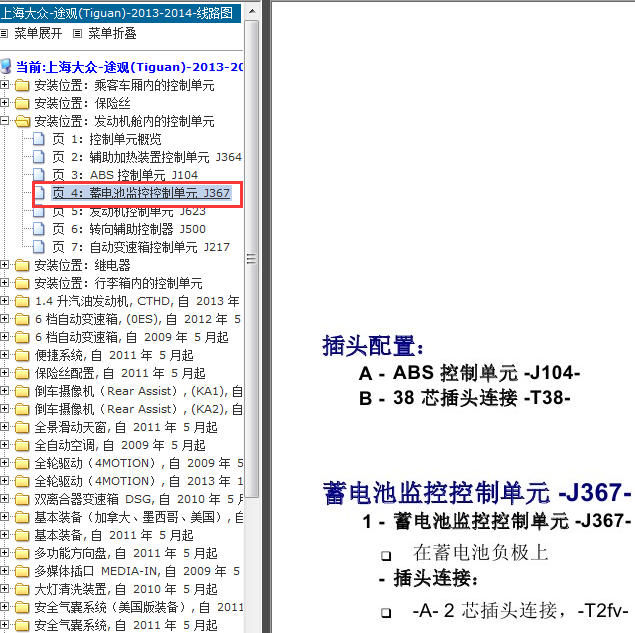This screenshot has width=635, height=633.
Task: Expand 全景滑动天窗 folder
Action: 4,426
